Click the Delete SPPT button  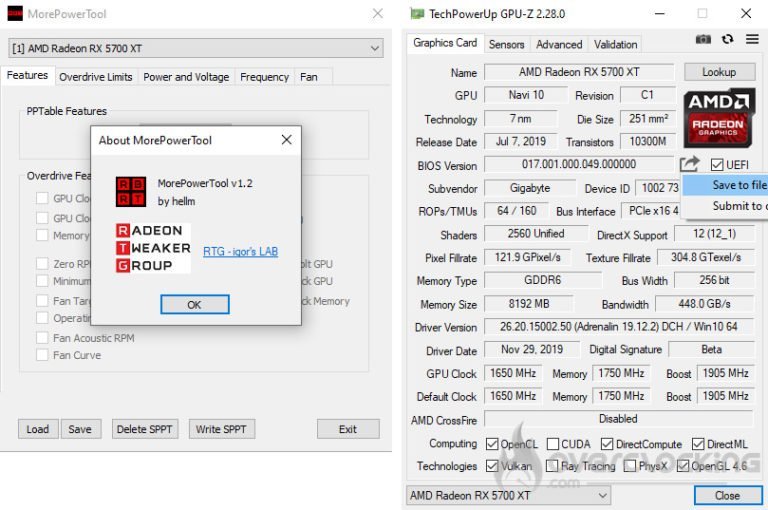[x=144, y=429]
